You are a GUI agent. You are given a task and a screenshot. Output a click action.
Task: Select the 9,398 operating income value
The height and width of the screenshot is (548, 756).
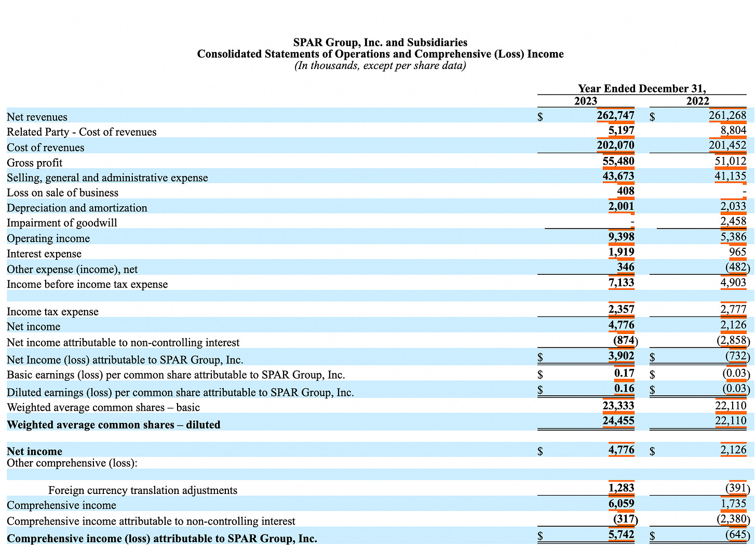point(621,237)
